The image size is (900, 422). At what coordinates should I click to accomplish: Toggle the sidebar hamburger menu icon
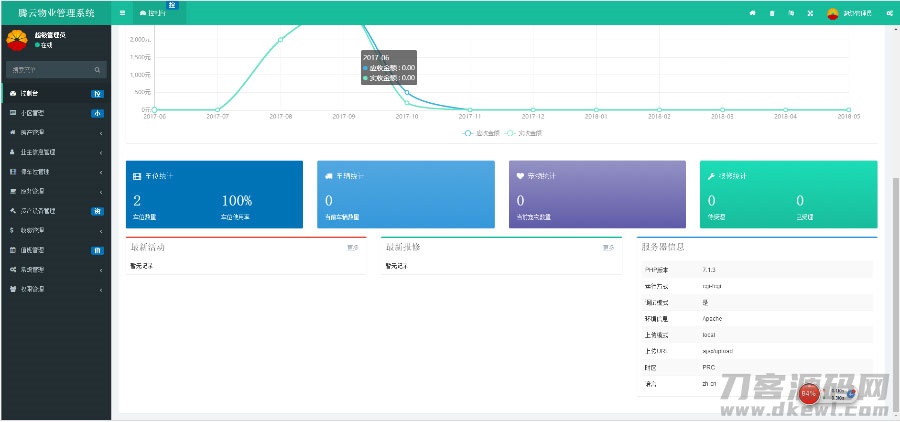[x=122, y=13]
